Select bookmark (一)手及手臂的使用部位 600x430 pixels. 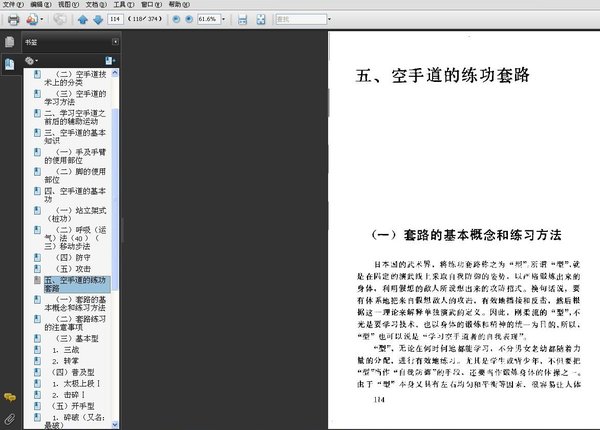(75, 156)
